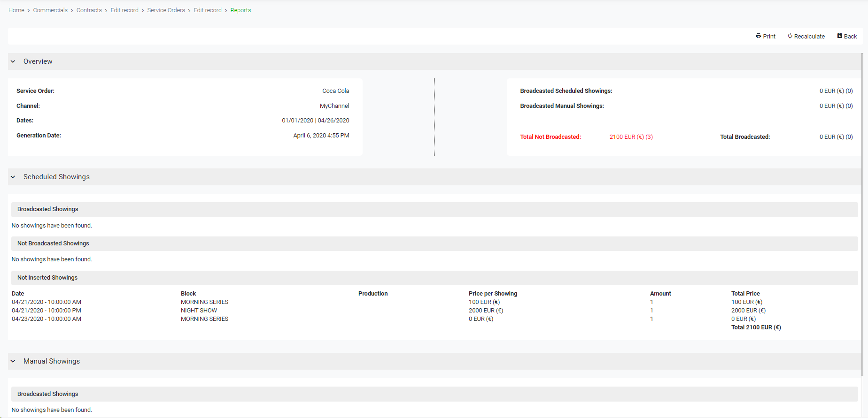Open Service Orders breadcrumb link
Screen dimensions: 868x418
tap(166, 10)
